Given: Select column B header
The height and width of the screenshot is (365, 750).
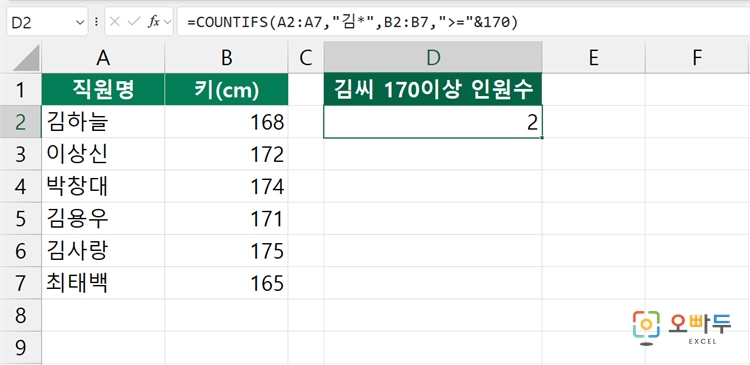Looking at the screenshot, I should (226, 58).
